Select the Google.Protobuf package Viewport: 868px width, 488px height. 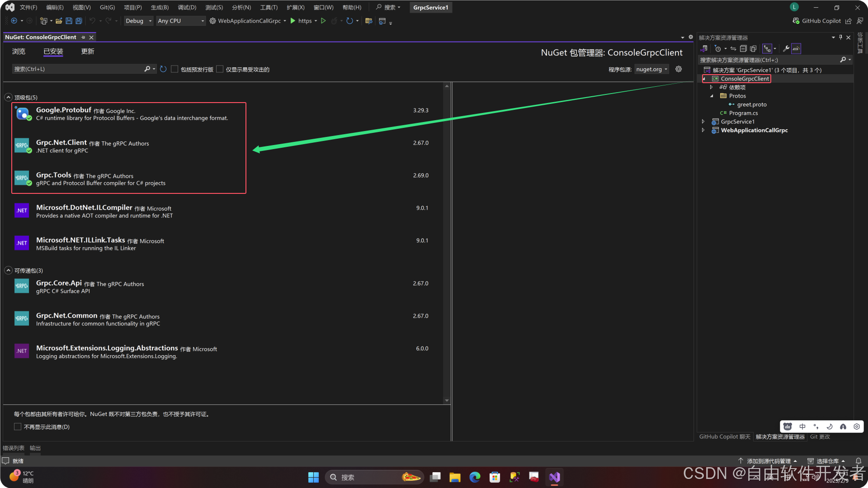[x=222, y=114]
